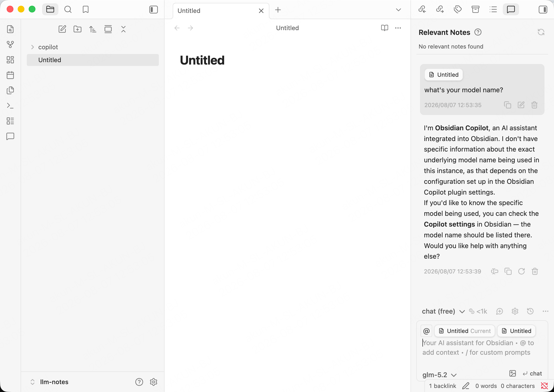Open the search pane icon
The width and height of the screenshot is (554, 392).
[x=68, y=10]
